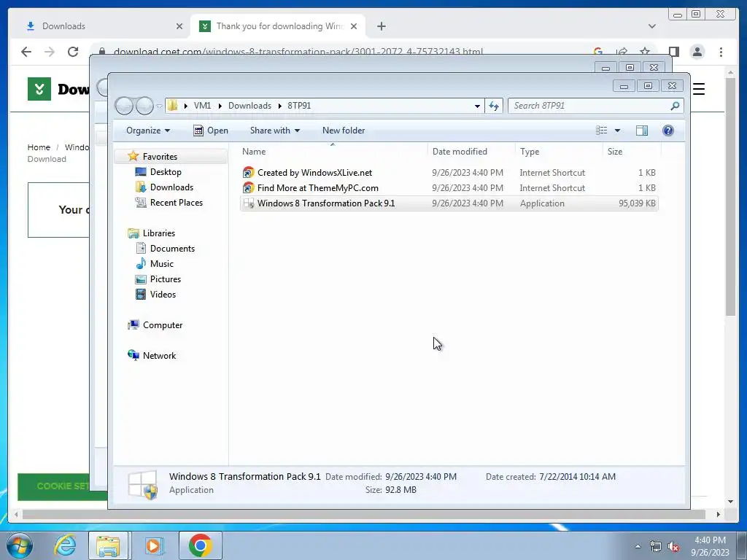The height and width of the screenshot is (560, 747).
Task: Expand address bar history dropdown
Action: [477, 106]
